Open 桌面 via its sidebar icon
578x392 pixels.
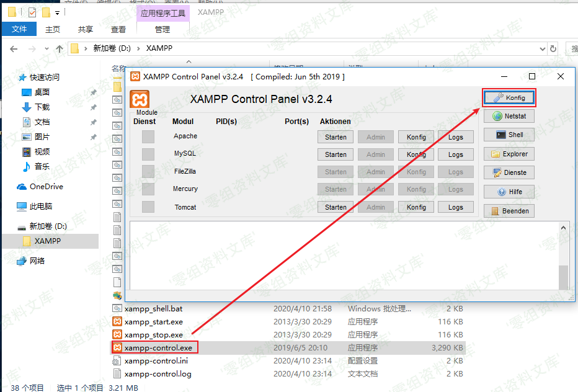[27, 92]
